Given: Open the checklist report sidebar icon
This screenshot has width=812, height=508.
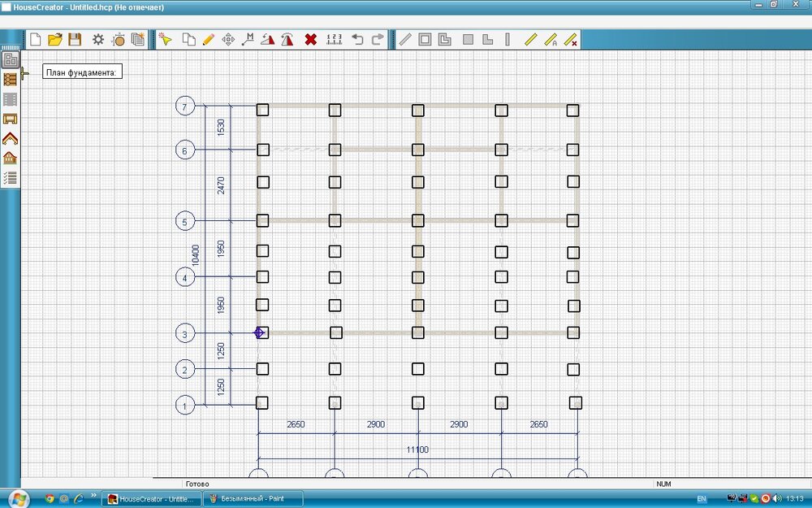Looking at the screenshot, I should (11, 178).
